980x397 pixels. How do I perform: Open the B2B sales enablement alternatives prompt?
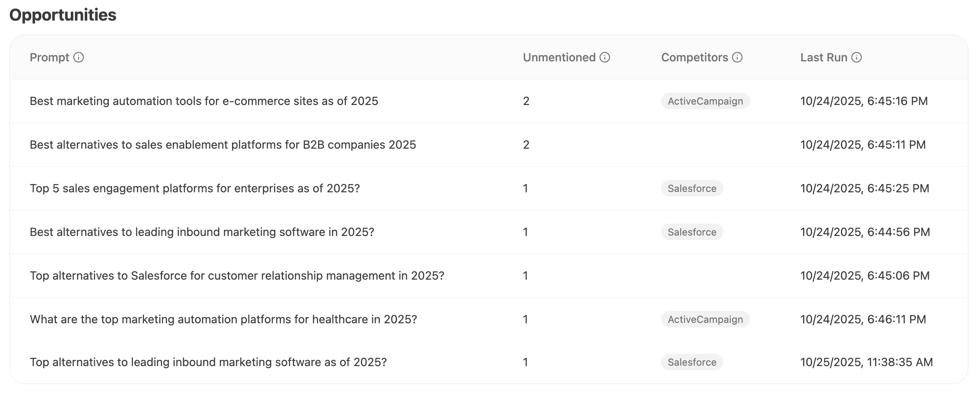(223, 145)
